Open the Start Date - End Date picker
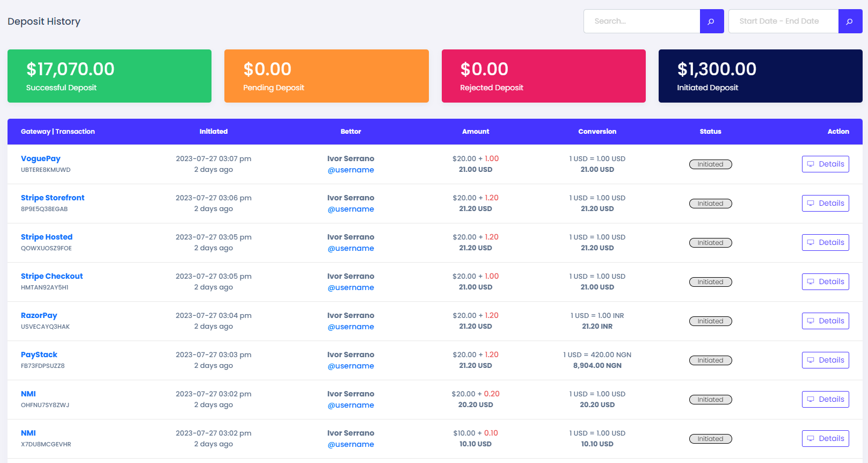This screenshot has height=463, width=868. [783, 21]
